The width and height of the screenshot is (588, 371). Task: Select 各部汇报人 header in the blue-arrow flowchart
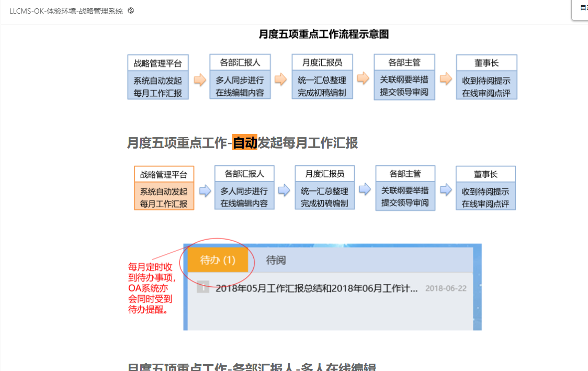point(244,174)
